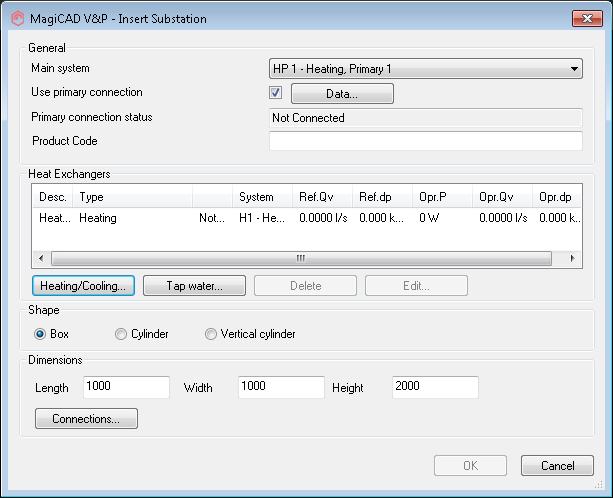
Task: Select Vertical cylinder radio button
Action: (x=211, y=334)
